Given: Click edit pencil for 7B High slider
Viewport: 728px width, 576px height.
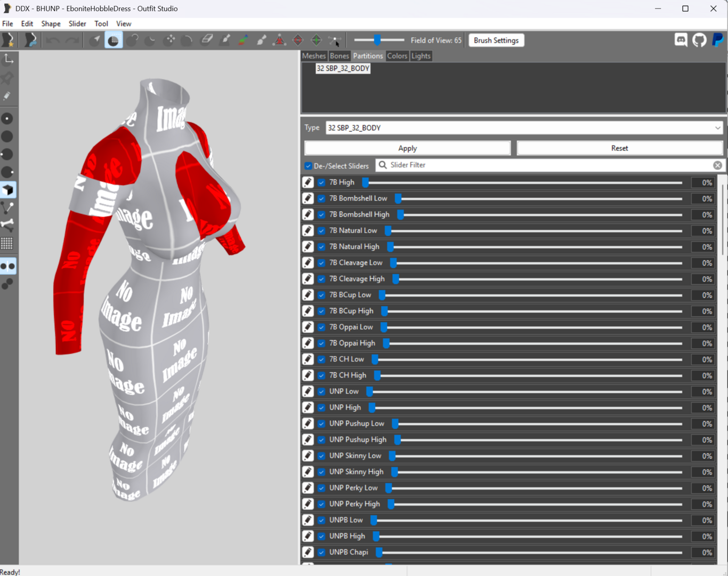Looking at the screenshot, I should (308, 182).
